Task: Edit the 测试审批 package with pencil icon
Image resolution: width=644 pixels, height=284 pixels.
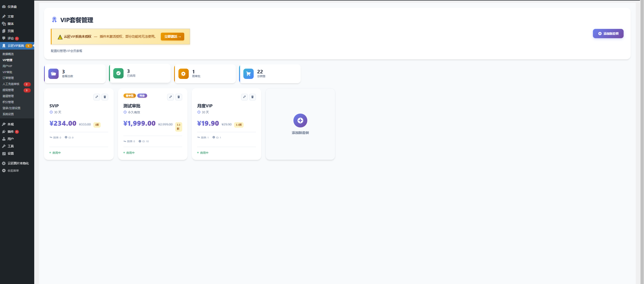Action: pyautogui.click(x=170, y=97)
